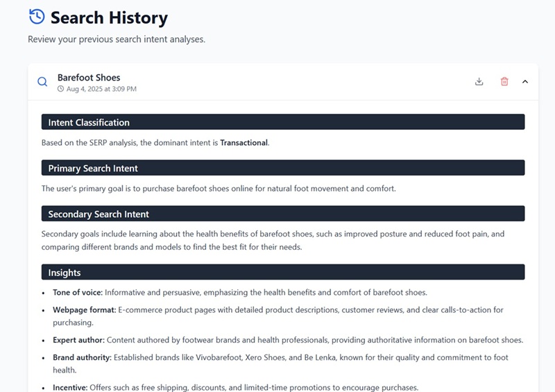The image size is (555, 392).
Task: Click the Incentive bullet label
Action: tap(70, 387)
